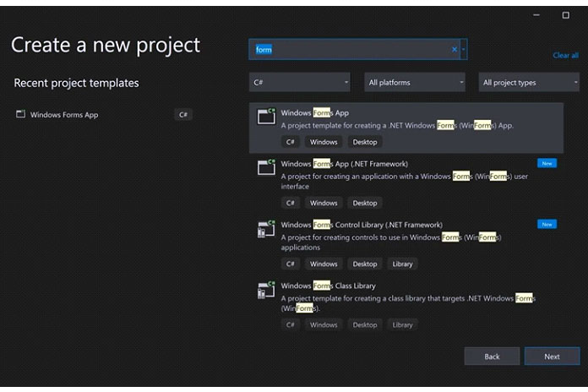Click the New badge on Control Library template

(x=547, y=224)
